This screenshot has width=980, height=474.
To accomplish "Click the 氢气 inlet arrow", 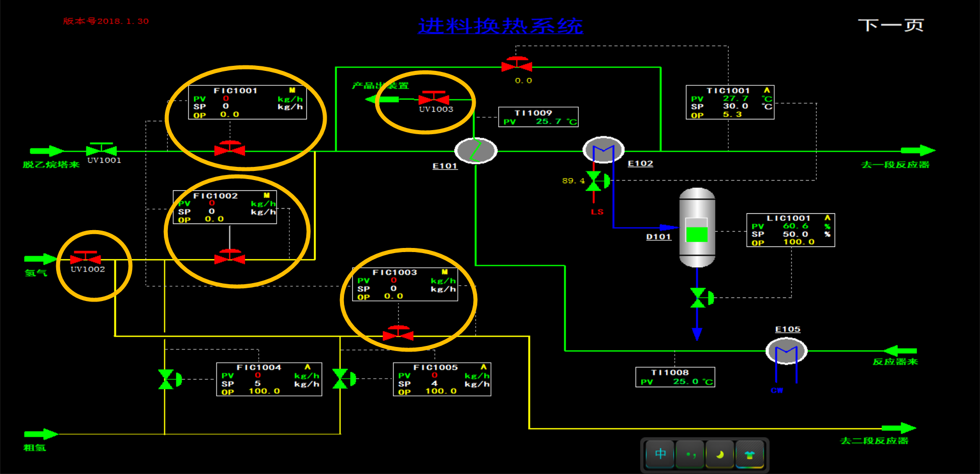I will point(41,259).
